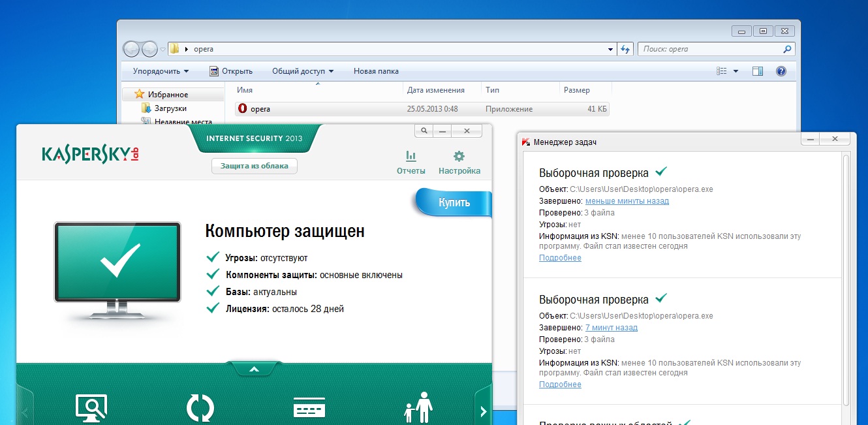Show next items with right arrow in Kaspersky panel
This screenshot has height=425, width=868.
click(483, 411)
